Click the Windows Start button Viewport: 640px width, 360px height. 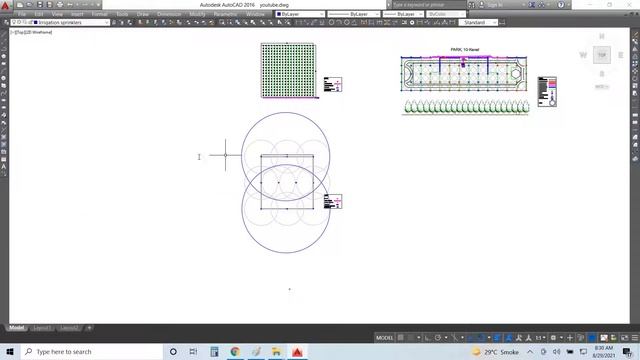[x=10, y=351]
